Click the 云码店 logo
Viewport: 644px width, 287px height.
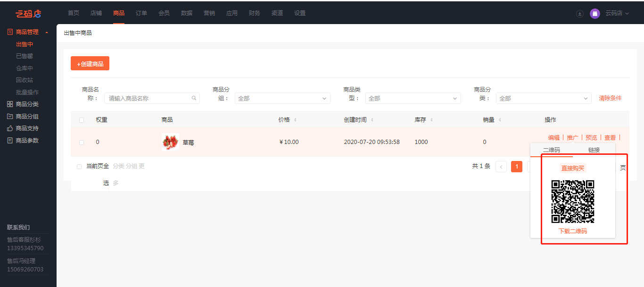[x=27, y=14]
